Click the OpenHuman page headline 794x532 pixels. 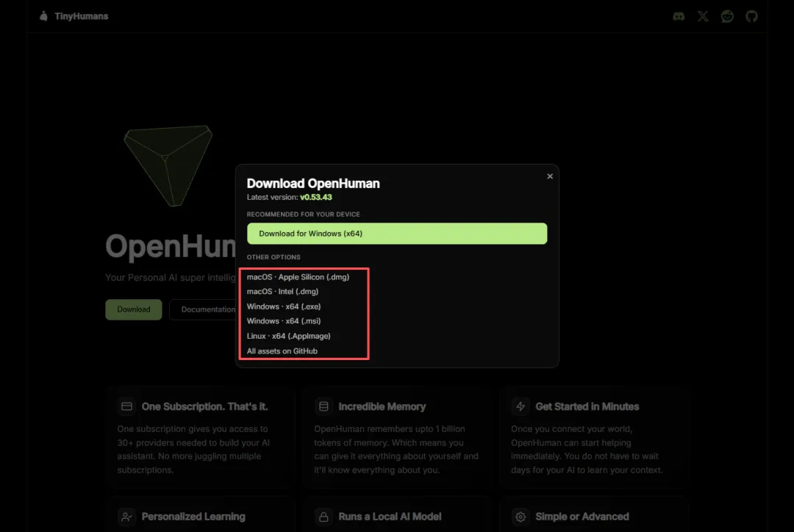[x=171, y=246]
